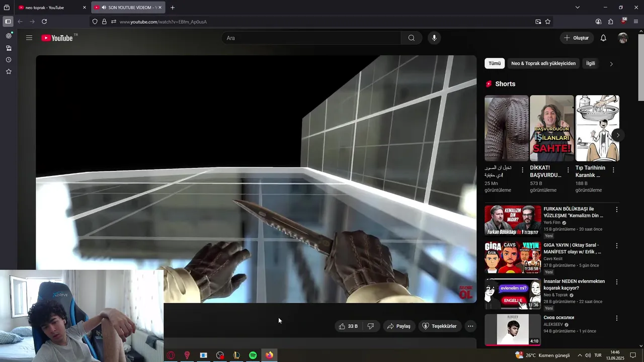Open the YouTube guide hamburger menu
This screenshot has height=362, width=644.
click(x=29, y=38)
